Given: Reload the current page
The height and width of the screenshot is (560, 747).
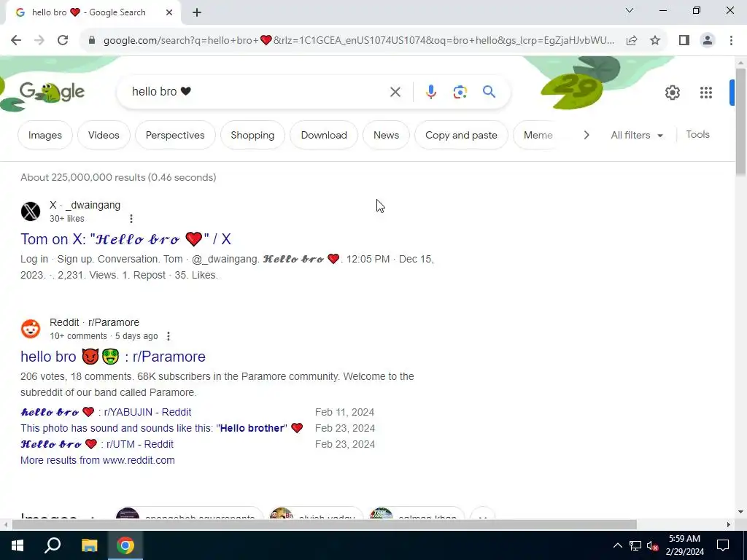Looking at the screenshot, I should 63,41.
